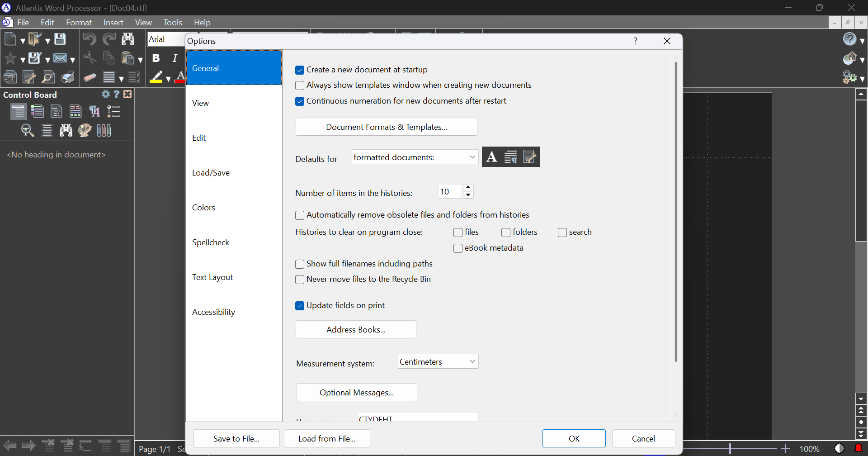Open the Format menu
Viewport: 868px width, 456px height.
click(x=79, y=22)
